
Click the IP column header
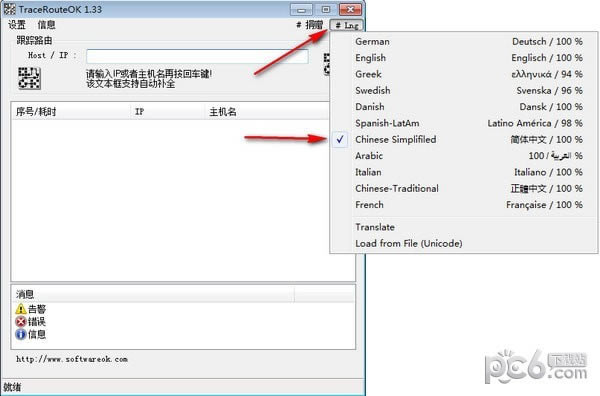point(167,112)
